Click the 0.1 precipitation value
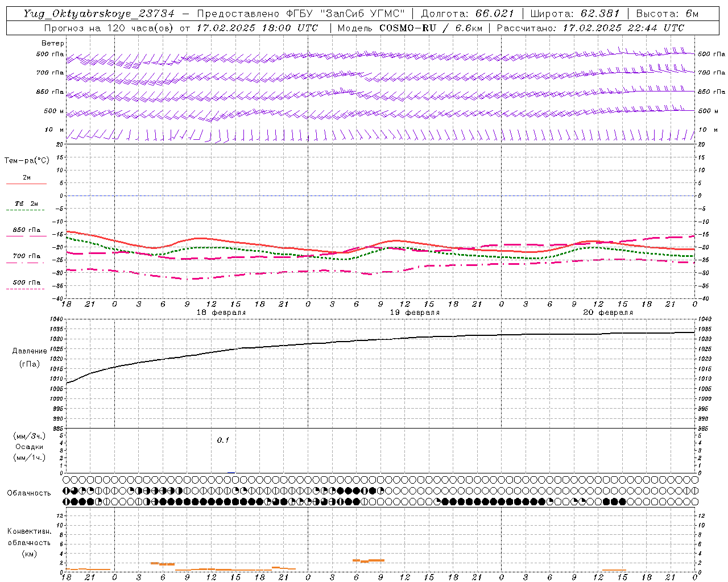Screen dimensions: 728x582 click(223, 440)
